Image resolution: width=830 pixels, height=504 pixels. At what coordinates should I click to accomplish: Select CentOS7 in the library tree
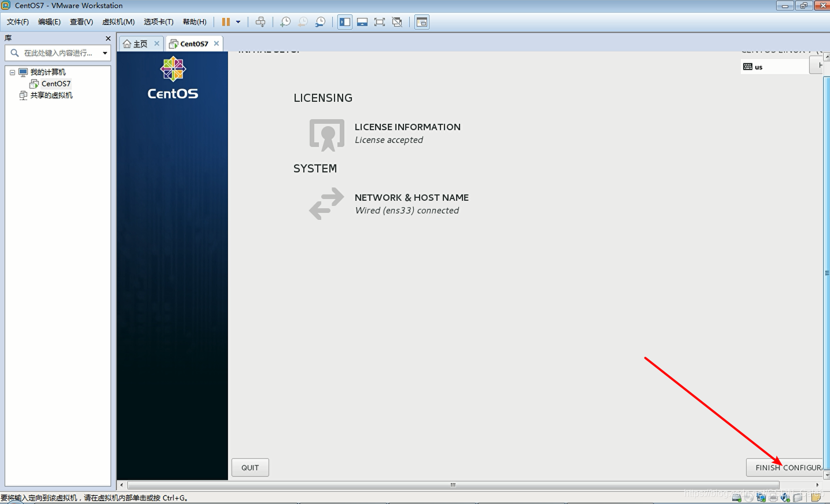point(56,83)
